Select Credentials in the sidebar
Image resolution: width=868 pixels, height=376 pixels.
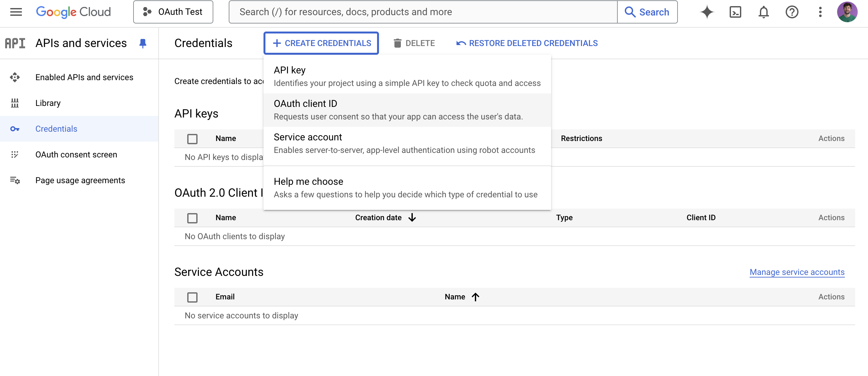pos(56,129)
